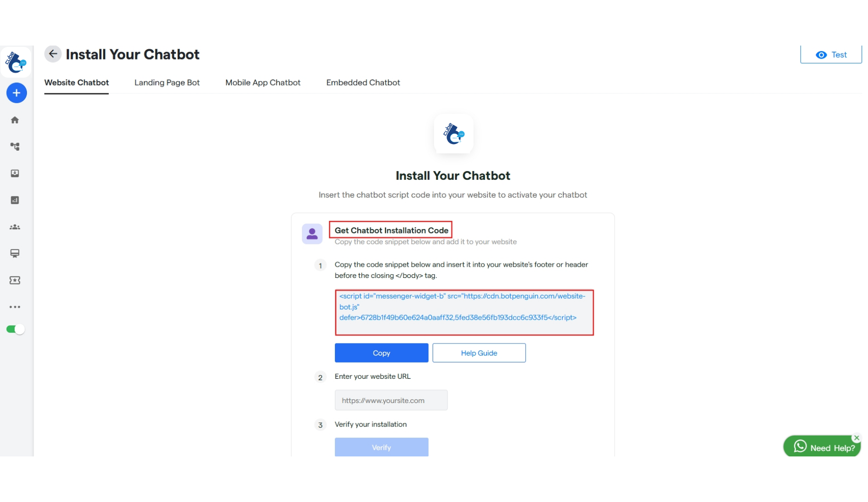Select the presentation screen icon
This screenshot has width=868, height=502.
click(15, 254)
